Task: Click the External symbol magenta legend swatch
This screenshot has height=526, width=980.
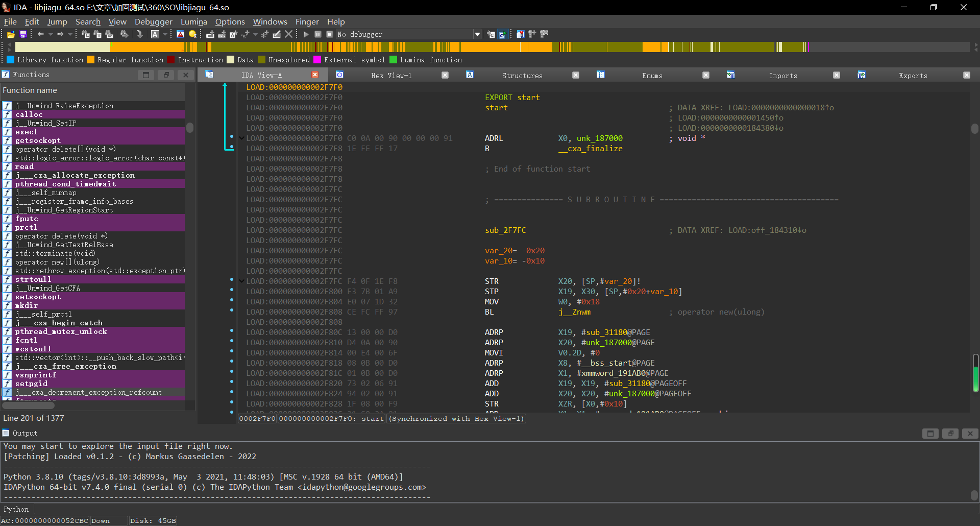Action: point(317,60)
